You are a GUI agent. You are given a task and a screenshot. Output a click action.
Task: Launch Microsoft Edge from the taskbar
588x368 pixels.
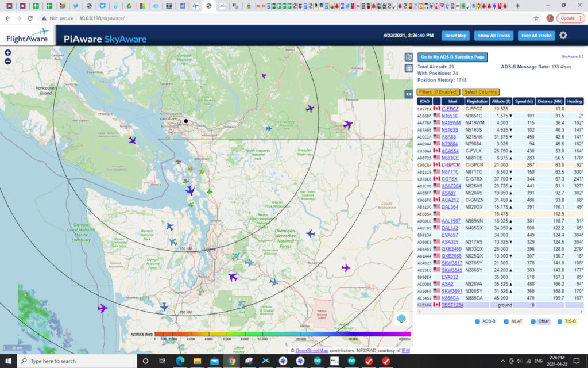click(x=180, y=361)
